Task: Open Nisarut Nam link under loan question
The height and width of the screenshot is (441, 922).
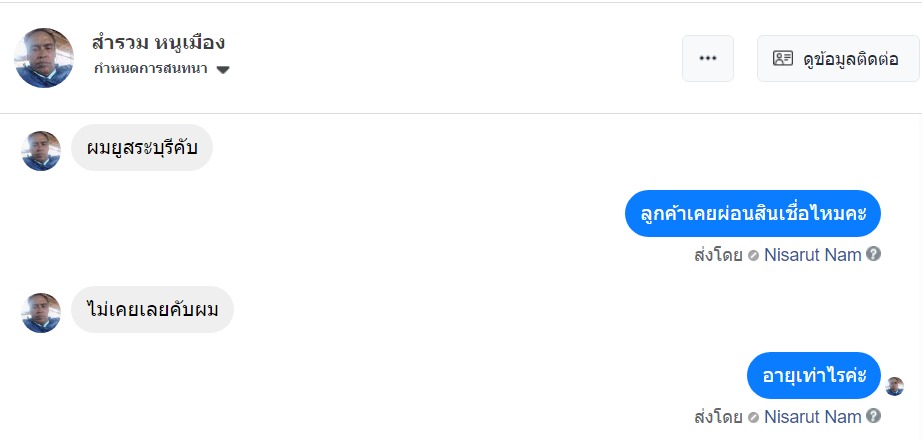Action: (x=812, y=254)
